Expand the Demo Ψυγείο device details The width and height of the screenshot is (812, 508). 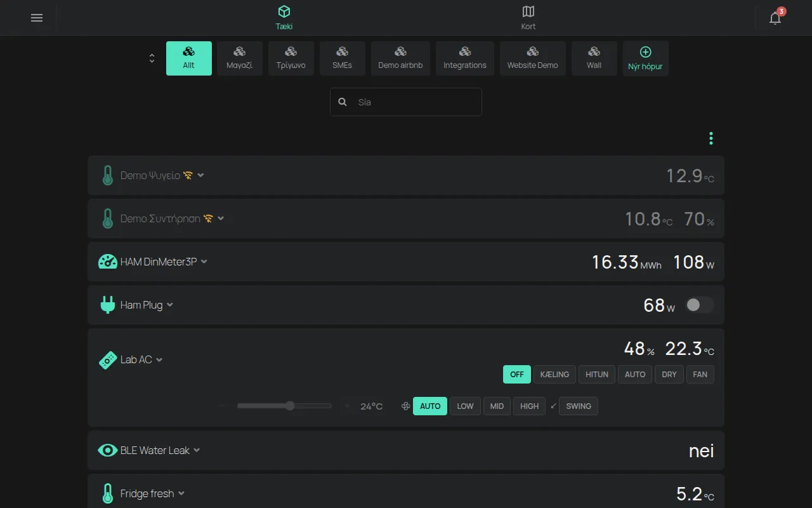pos(200,175)
